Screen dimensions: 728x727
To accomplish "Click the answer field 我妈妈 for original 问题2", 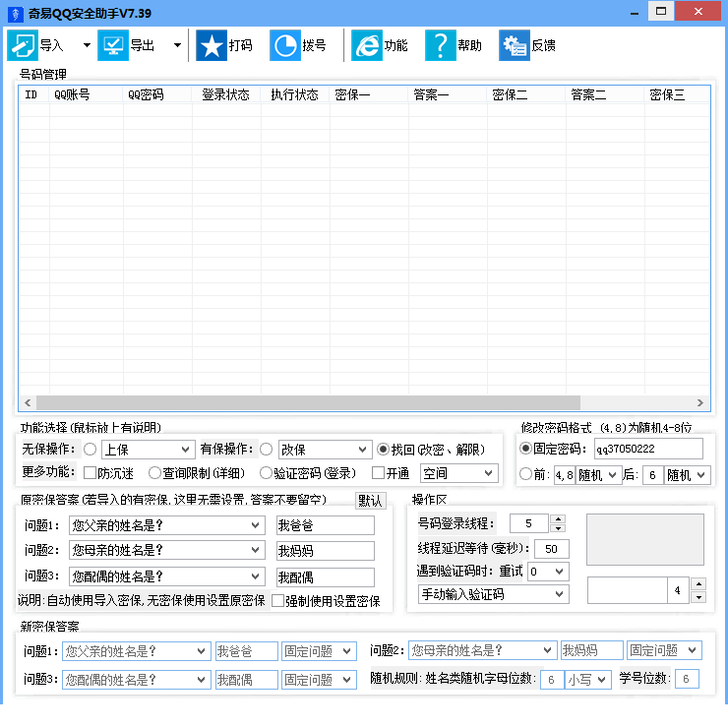I will (x=325, y=551).
